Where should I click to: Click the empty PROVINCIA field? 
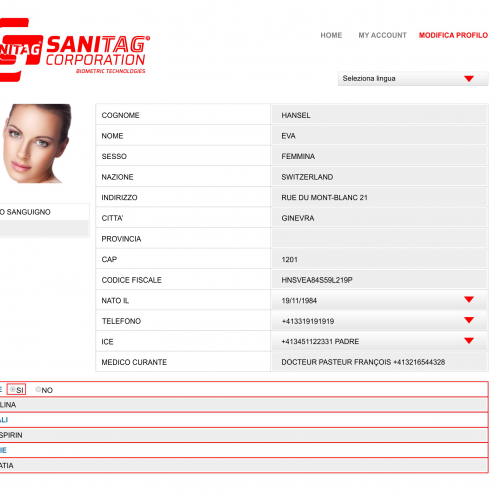click(380, 239)
